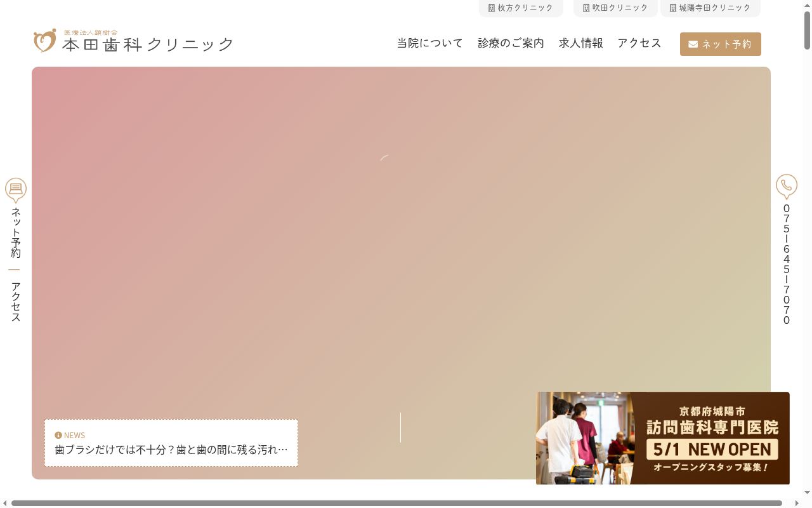
Task: Click the NEWS info icon
Action: pos(58,435)
